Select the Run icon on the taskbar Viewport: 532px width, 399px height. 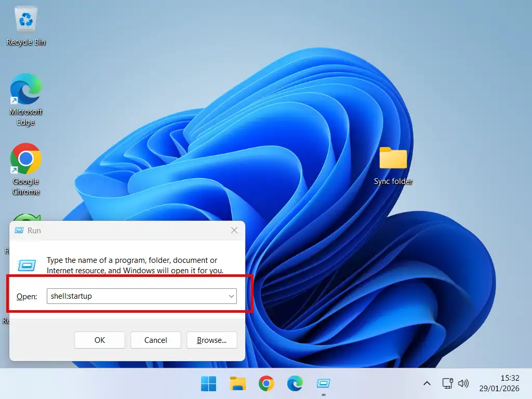pyautogui.click(x=323, y=383)
